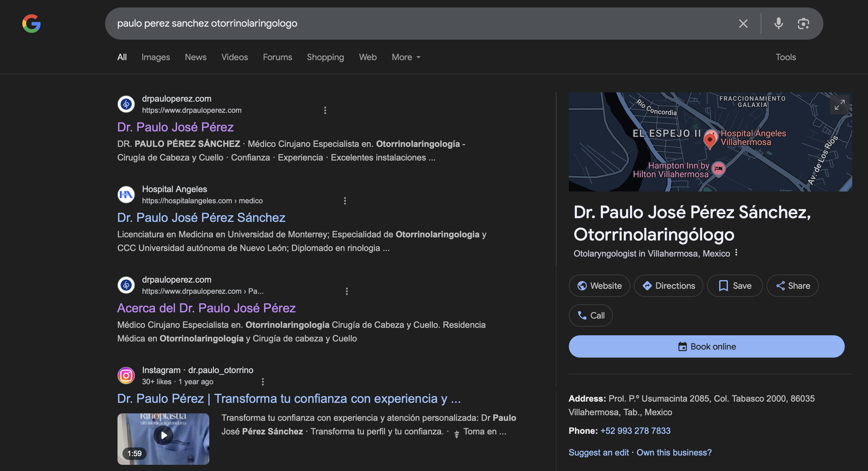Expand the More search filters dropdown
The width and height of the screenshot is (868, 471).
406,57
